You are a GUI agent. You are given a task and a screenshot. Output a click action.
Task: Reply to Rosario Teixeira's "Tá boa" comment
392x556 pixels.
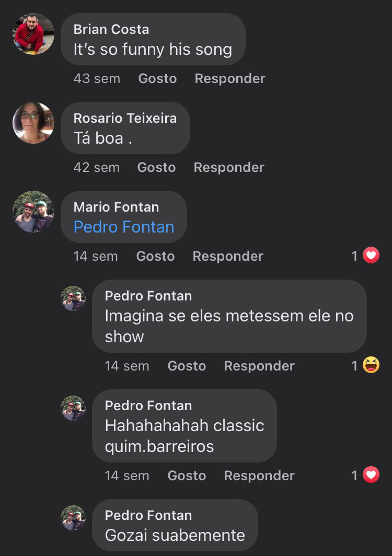point(229,167)
